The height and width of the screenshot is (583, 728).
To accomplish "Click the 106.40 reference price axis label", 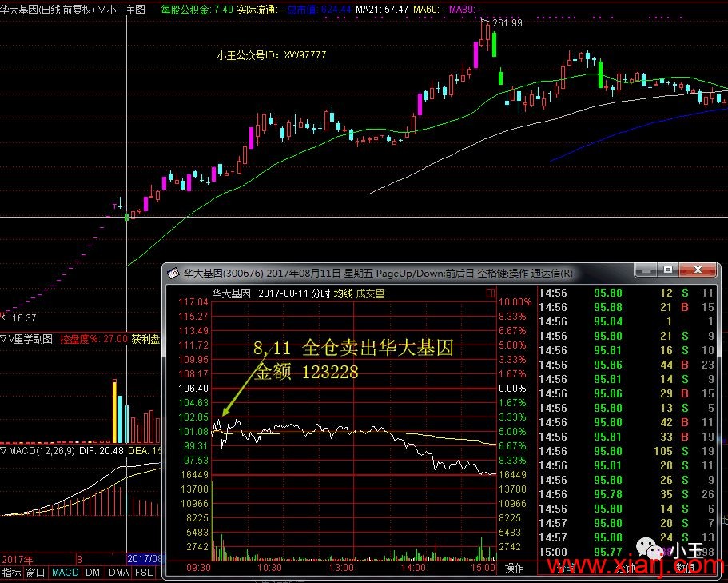I will [193, 389].
